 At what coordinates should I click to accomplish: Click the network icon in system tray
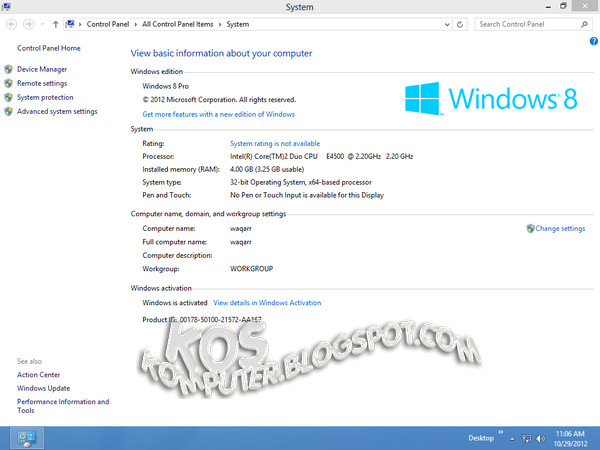coord(527,439)
